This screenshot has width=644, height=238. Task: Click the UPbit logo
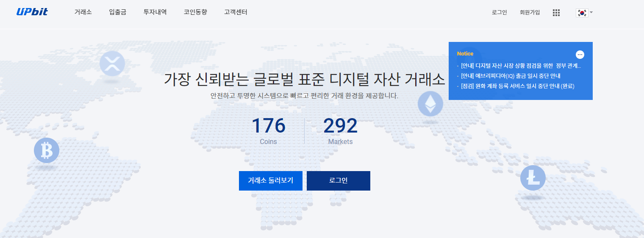click(x=32, y=12)
